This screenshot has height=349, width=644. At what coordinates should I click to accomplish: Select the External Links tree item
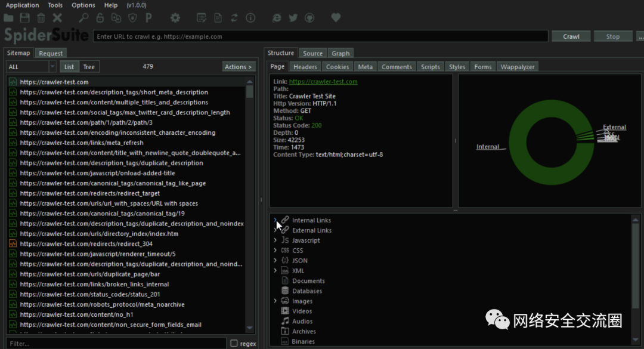(x=312, y=230)
